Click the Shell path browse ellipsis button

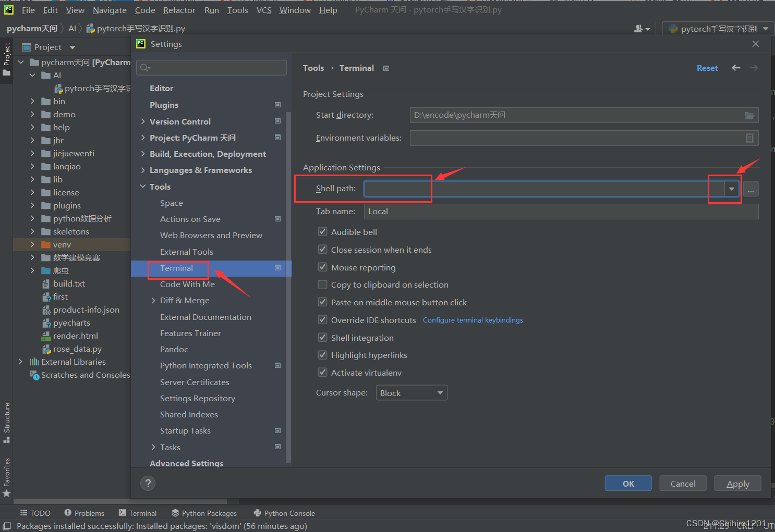click(751, 189)
